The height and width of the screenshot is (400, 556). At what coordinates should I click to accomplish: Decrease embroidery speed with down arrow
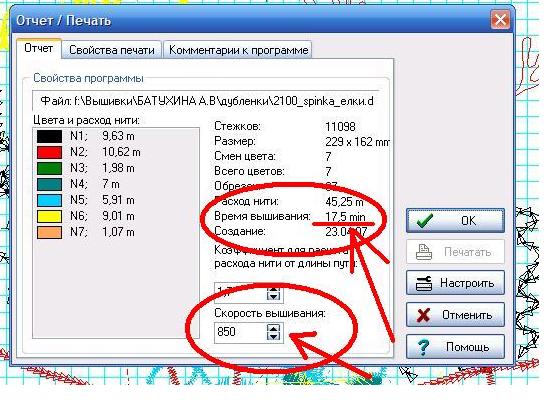pyautogui.click(x=273, y=337)
